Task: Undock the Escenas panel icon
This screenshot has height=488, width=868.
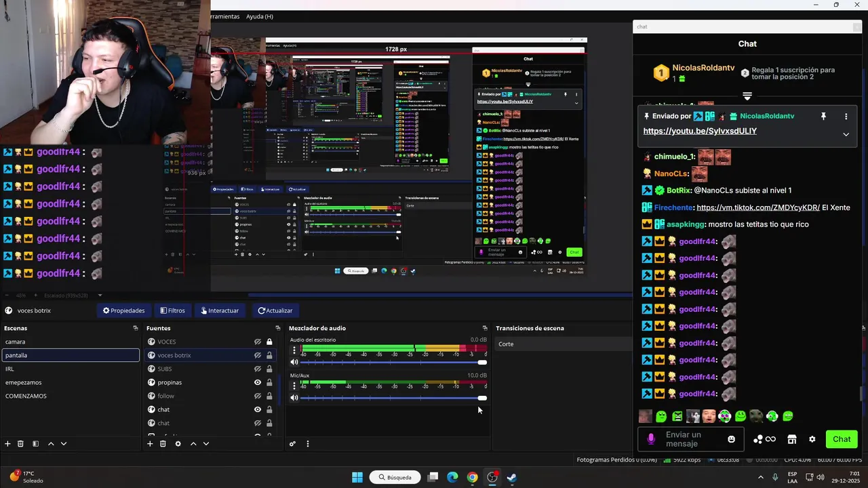Action: 136,328
